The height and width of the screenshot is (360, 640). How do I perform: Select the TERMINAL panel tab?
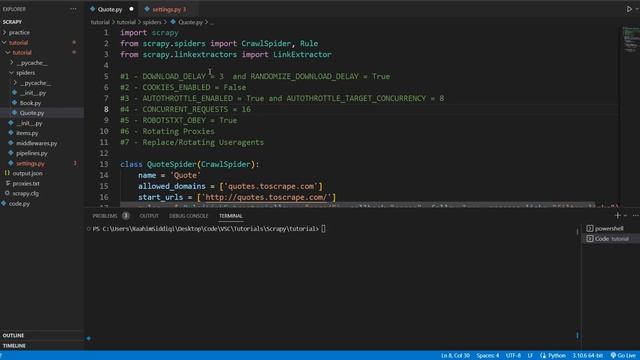click(x=231, y=216)
